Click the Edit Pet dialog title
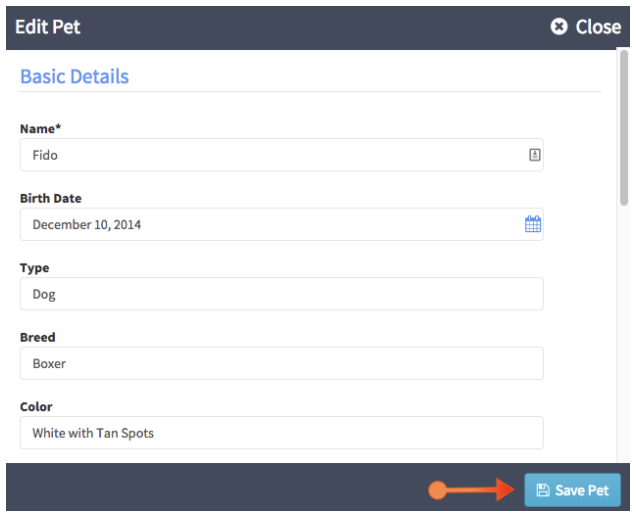 tap(48, 27)
